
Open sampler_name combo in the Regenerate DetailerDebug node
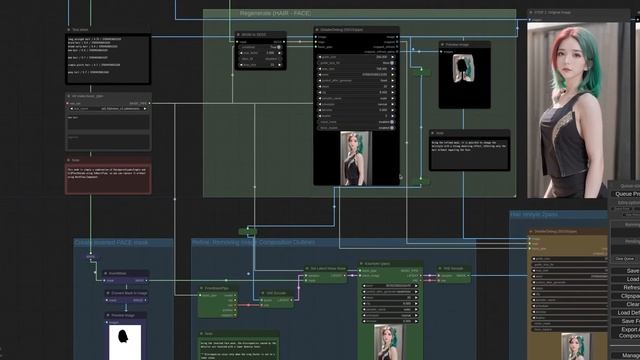click(356, 98)
